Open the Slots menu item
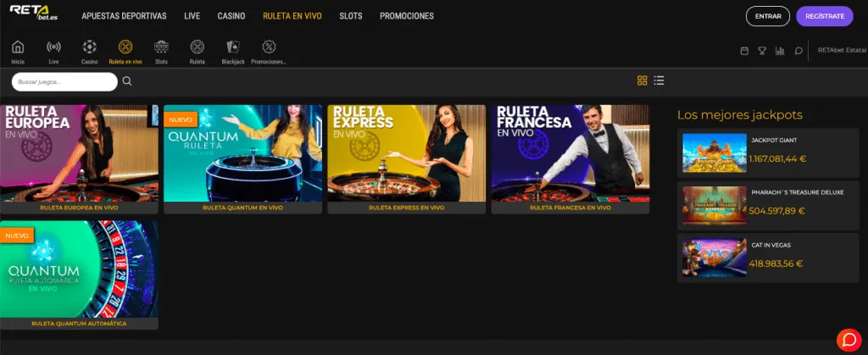This screenshot has height=355, width=868. (x=351, y=16)
